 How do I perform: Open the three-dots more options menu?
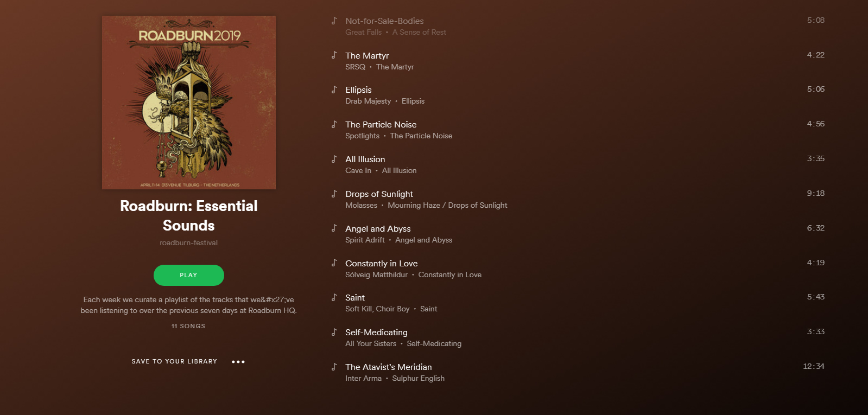[x=238, y=362]
